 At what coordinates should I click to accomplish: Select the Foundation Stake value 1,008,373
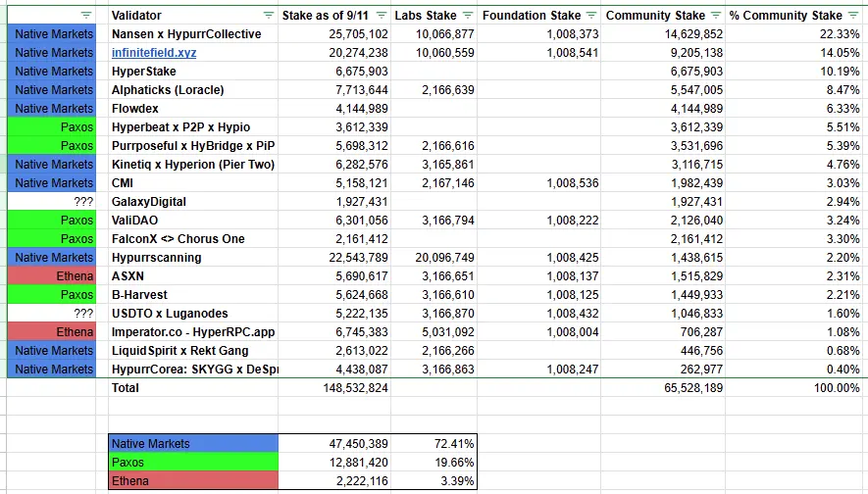pos(539,34)
